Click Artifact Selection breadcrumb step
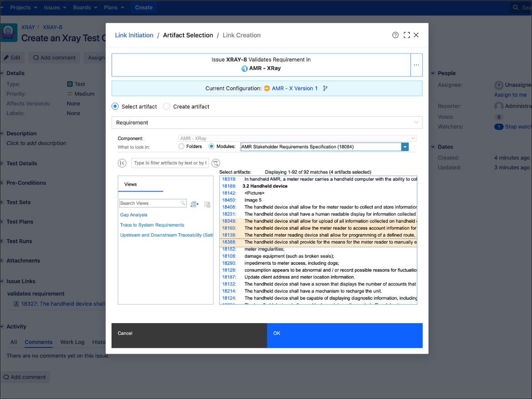 [x=188, y=35]
